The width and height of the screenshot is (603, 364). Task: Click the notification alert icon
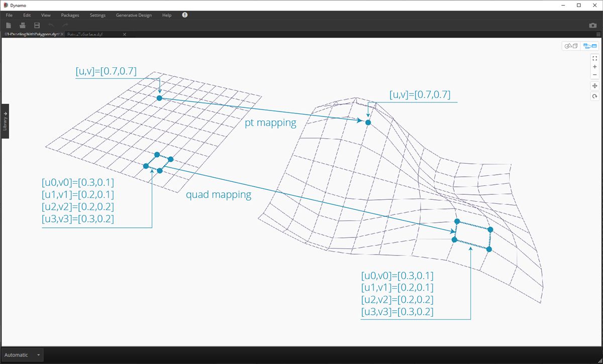tap(184, 15)
